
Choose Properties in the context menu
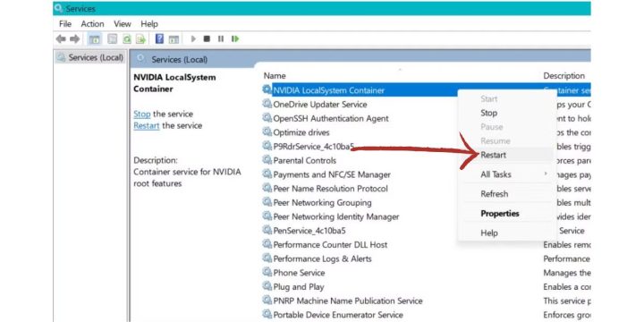point(500,214)
